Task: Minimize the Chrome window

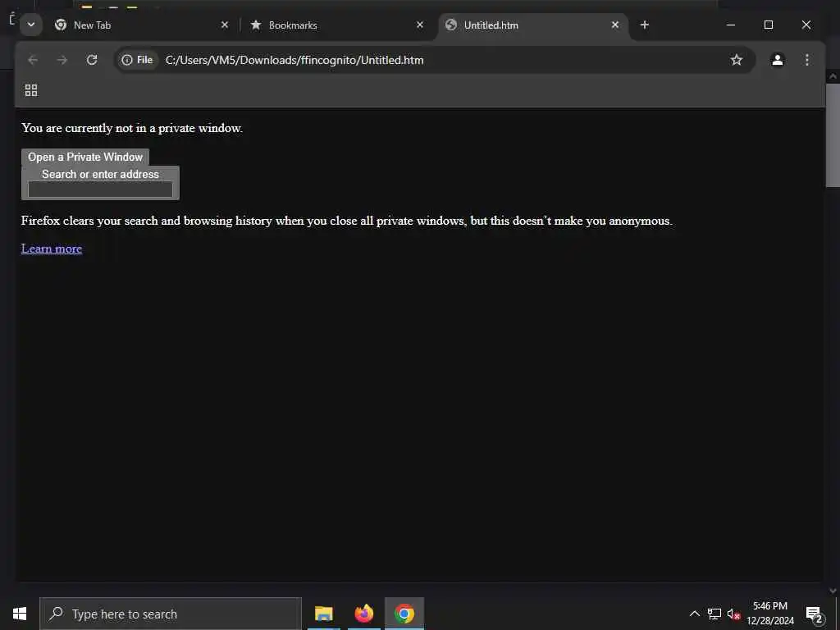Action: point(731,25)
